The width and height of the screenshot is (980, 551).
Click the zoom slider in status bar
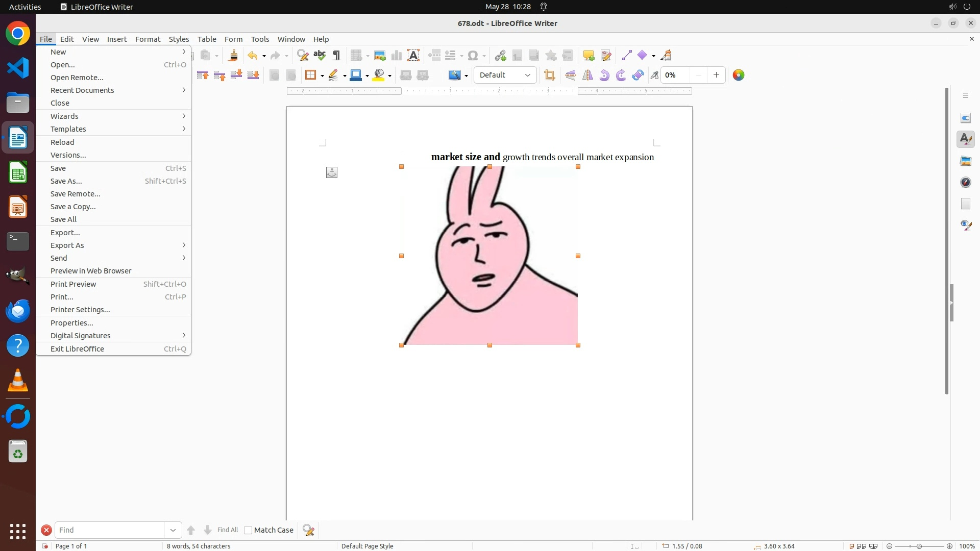919,546
